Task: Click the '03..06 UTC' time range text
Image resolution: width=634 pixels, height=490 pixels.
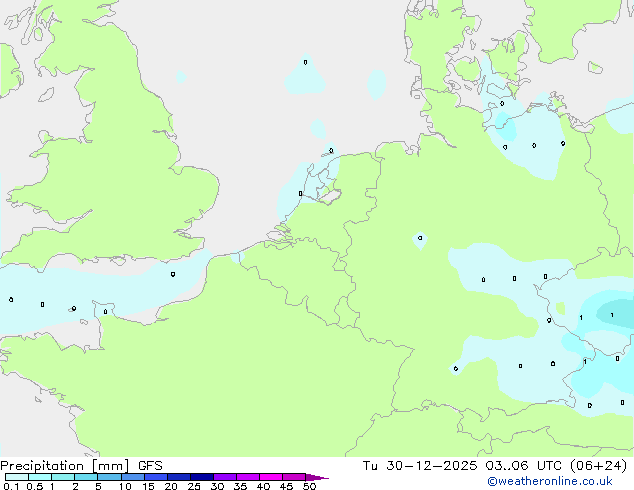Action: click(524, 466)
